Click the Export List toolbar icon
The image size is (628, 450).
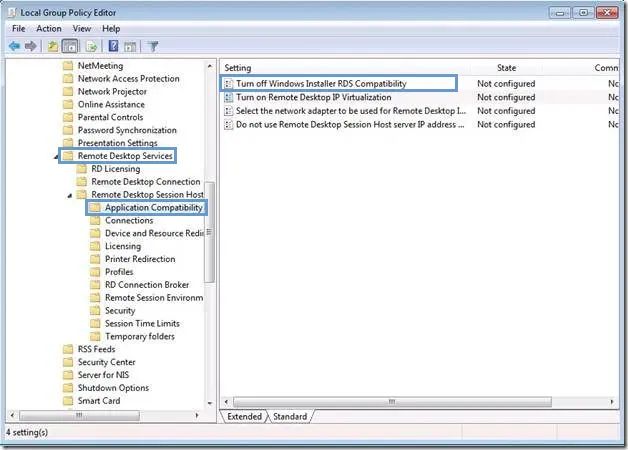tap(91, 46)
